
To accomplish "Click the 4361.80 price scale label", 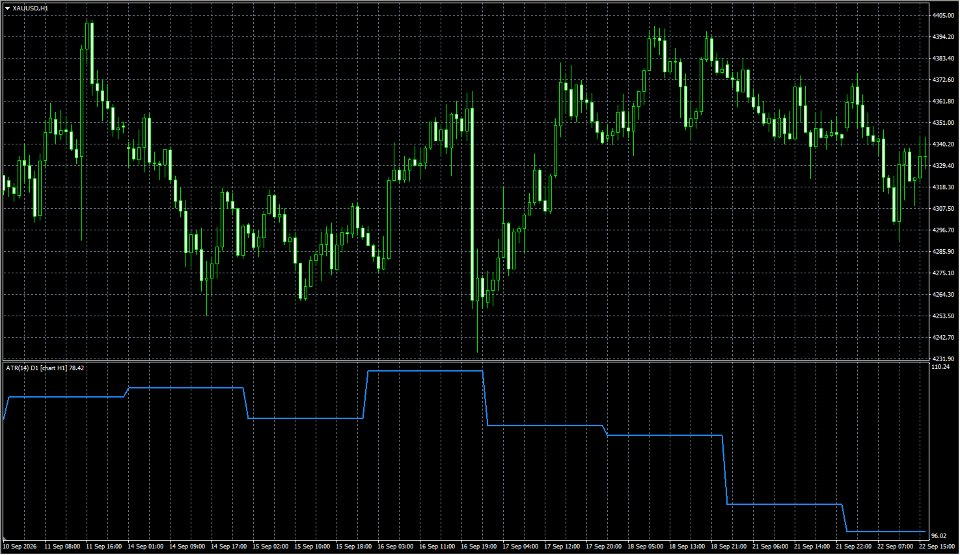I will coord(943,102).
